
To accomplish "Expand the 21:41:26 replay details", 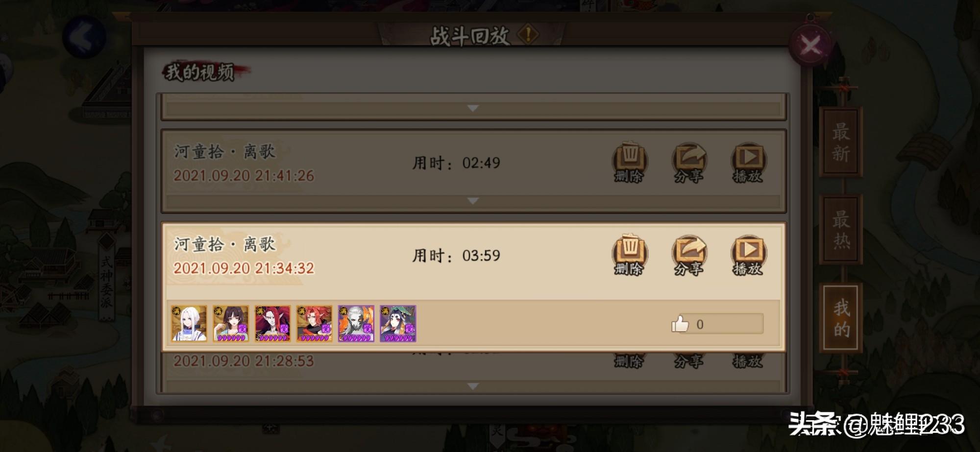I will tap(473, 201).
